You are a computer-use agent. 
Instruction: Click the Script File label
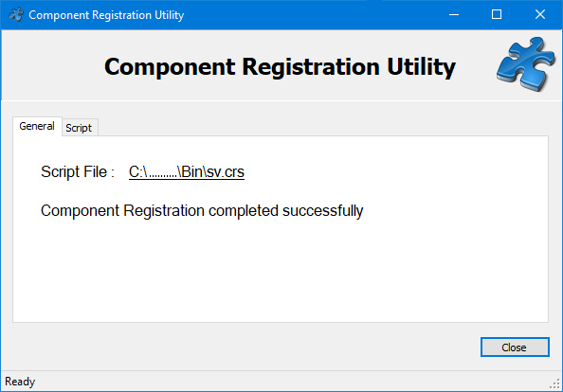tap(78, 171)
